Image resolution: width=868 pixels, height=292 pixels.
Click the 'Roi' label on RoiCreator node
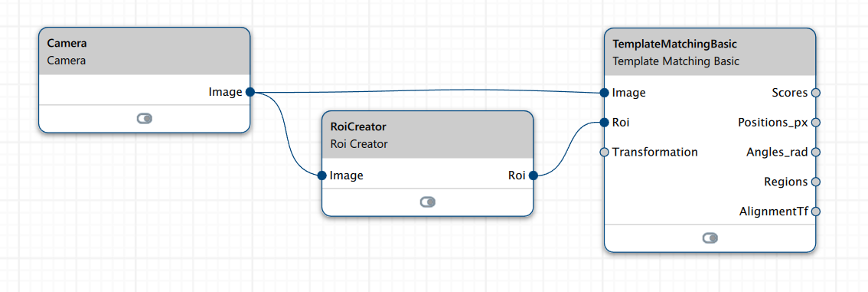(517, 176)
